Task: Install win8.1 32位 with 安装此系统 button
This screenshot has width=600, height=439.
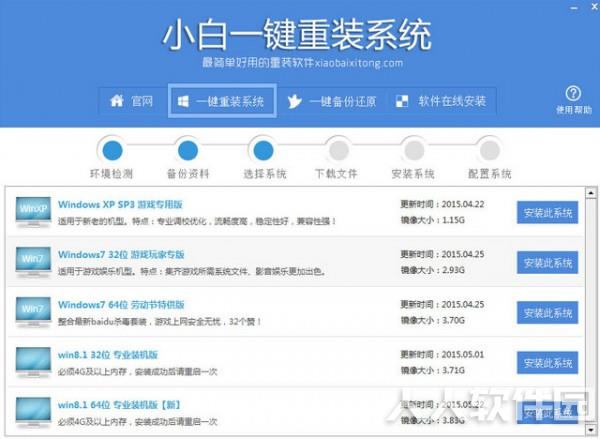Action: [547, 363]
